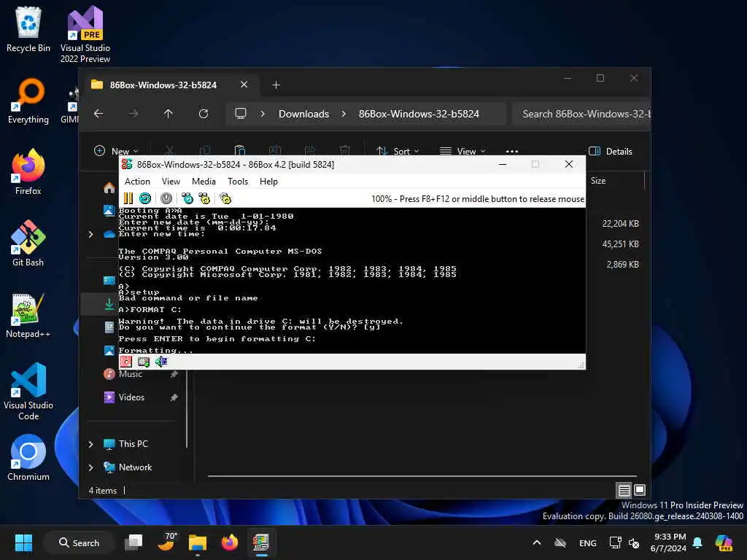Open Music in the File Explorer sidebar

130,374
